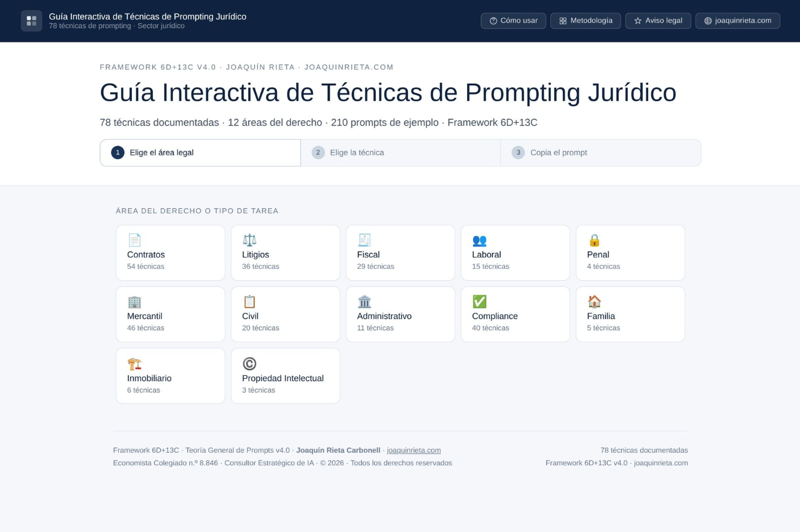Select the Inmobiliario crane icon
The height and width of the screenshot is (532, 800).
point(135,363)
